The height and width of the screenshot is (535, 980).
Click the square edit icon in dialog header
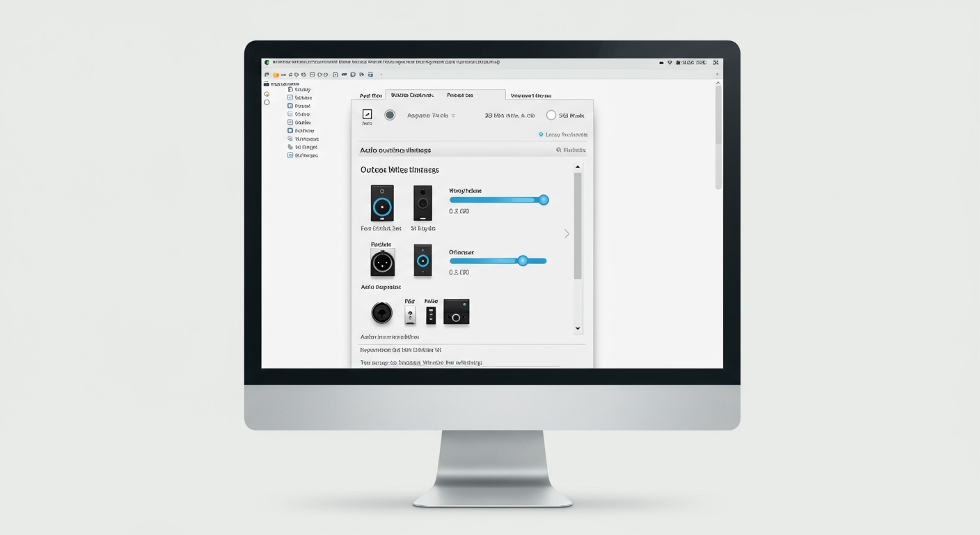pyautogui.click(x=367, y=115)
